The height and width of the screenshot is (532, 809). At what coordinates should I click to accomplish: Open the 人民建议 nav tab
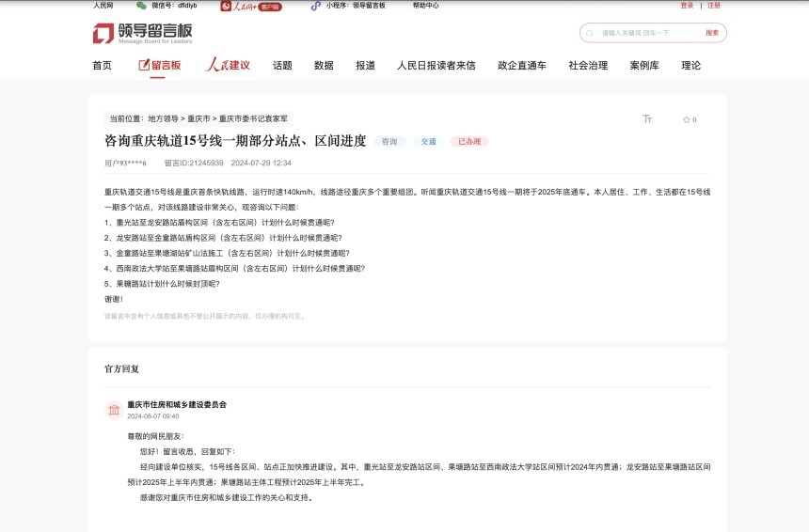coord(228,65)
